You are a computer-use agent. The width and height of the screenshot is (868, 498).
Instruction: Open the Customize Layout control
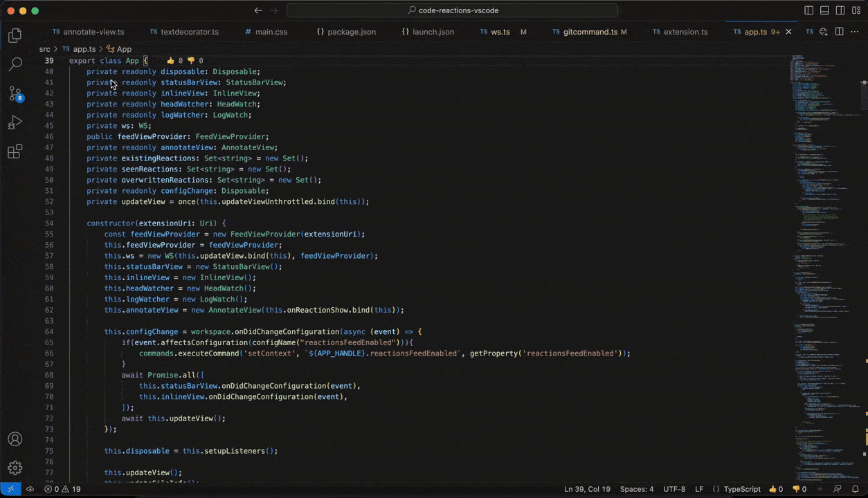pyautogui.click(x=856, y=10)
